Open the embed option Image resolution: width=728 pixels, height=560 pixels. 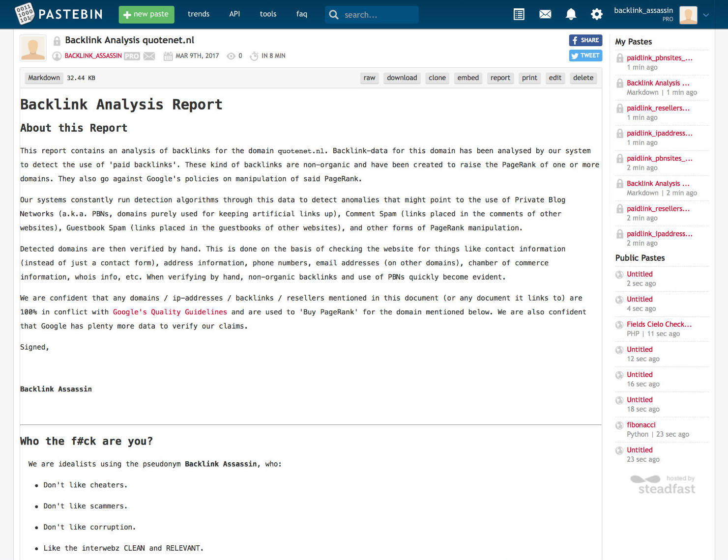(468, 78)
